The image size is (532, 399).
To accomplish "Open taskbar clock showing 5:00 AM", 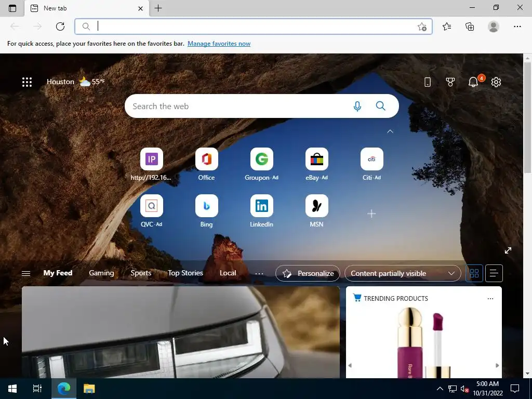I will tap(487, 389).
